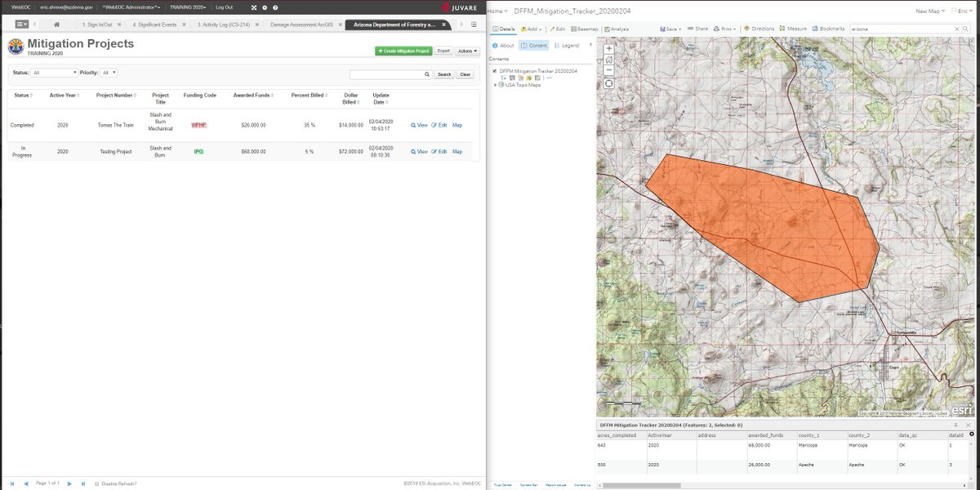Open the Basemap gallery
The width and height of the screenshot is (980, 490).
point(585,29)
